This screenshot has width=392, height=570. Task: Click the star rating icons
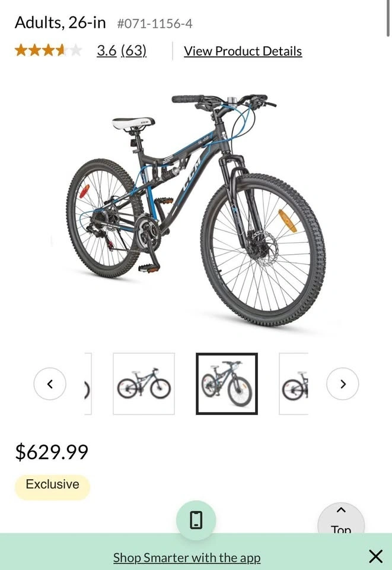coord(49,50)
